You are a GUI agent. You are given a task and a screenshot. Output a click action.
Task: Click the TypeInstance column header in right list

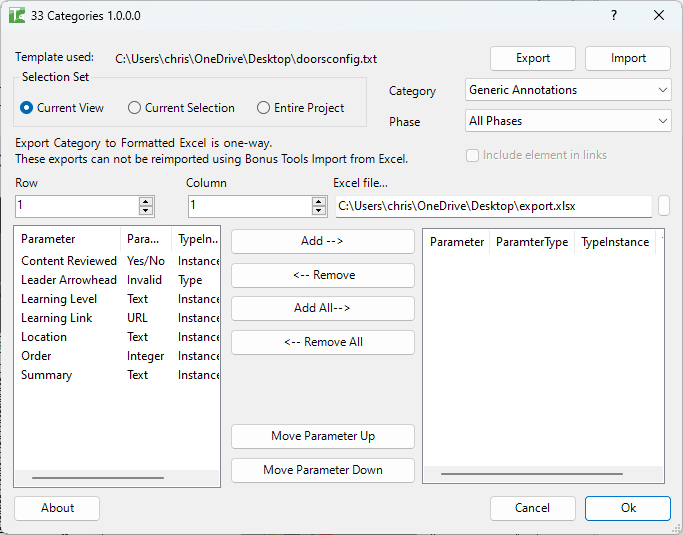click(615, 242)
